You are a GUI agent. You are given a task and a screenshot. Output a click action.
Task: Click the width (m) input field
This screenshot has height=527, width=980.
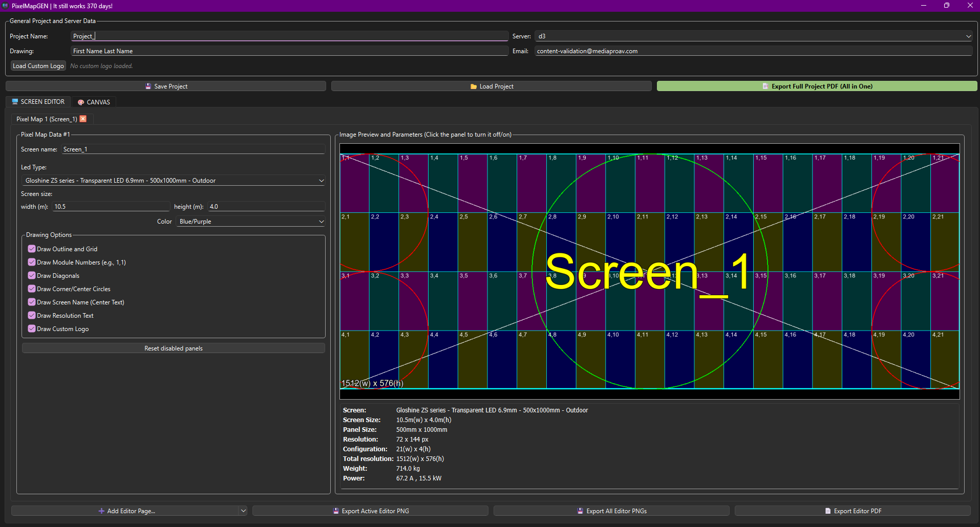coord(111,207)
